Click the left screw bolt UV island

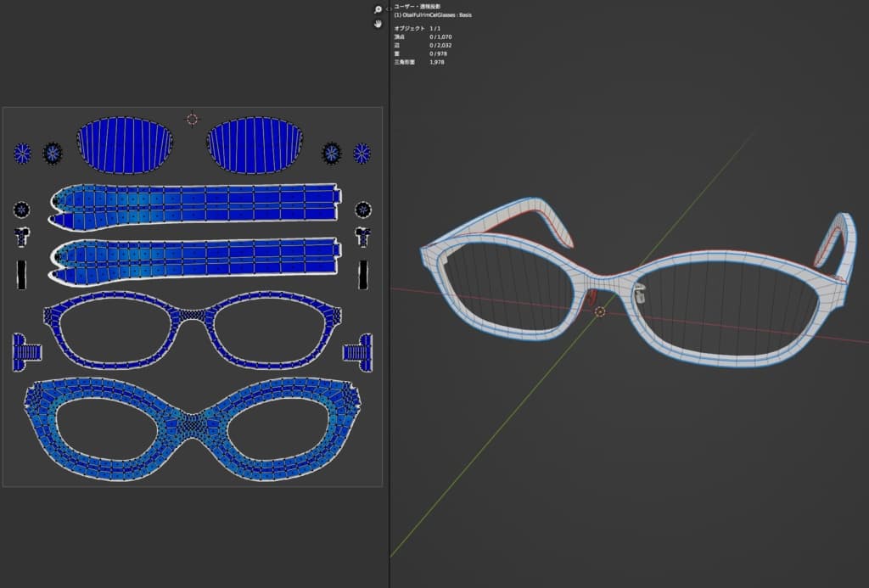tap(25, 351)
